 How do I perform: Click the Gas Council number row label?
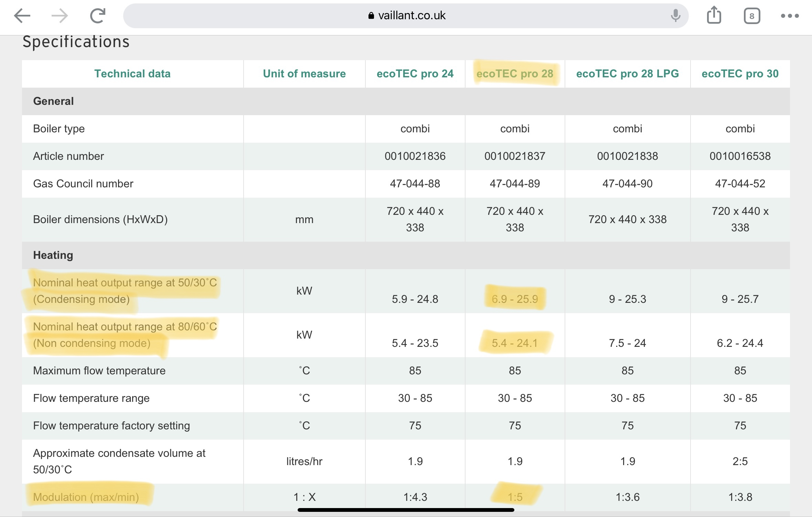[83, 184]
